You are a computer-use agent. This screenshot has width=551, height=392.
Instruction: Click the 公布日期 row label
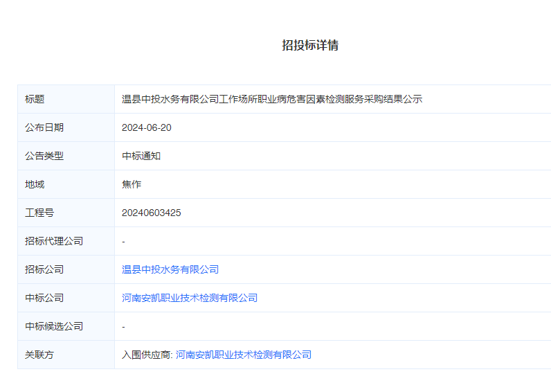(x=44, y=127)
